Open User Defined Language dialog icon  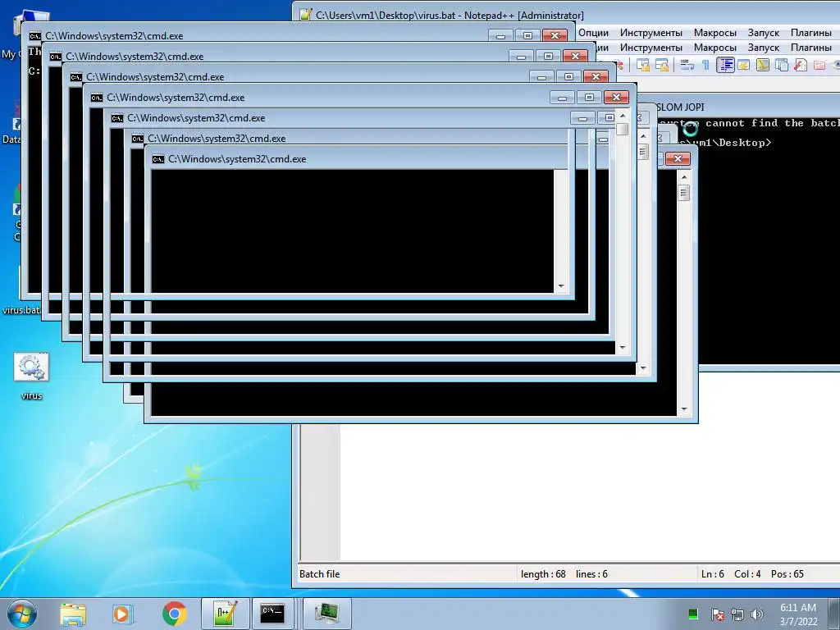743,66
